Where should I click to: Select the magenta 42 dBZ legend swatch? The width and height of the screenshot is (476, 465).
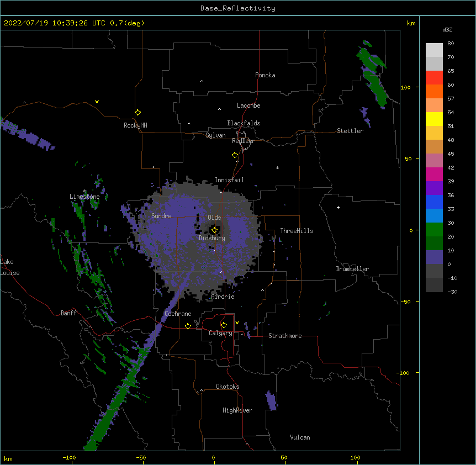[434, 174]
